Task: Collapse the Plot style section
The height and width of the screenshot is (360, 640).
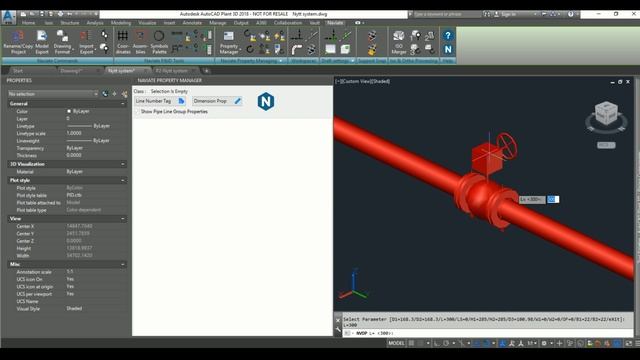Action: coord(122,180)
